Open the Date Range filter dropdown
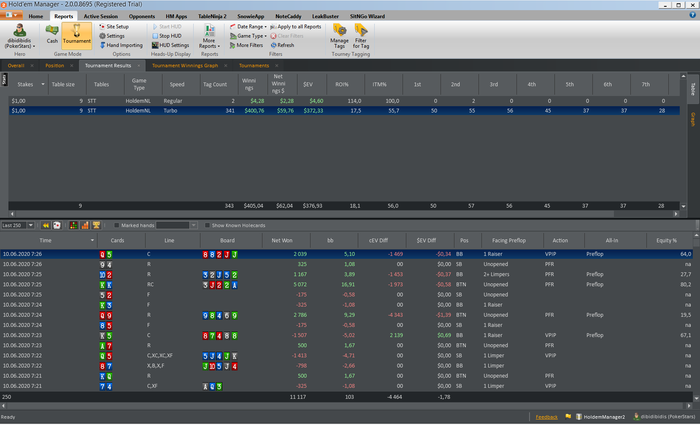The height and width of the screenshot is (425, 700). (248, 26)
